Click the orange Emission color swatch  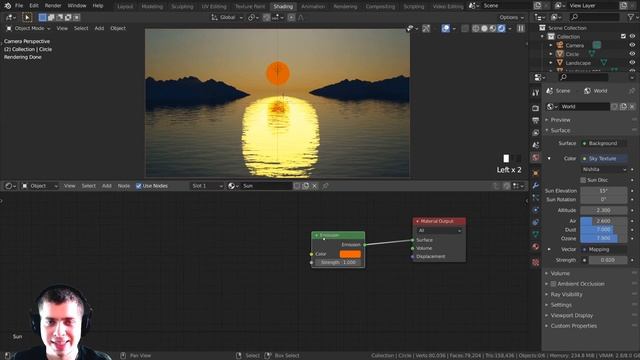pyautogui.click(x=350, y=254)
